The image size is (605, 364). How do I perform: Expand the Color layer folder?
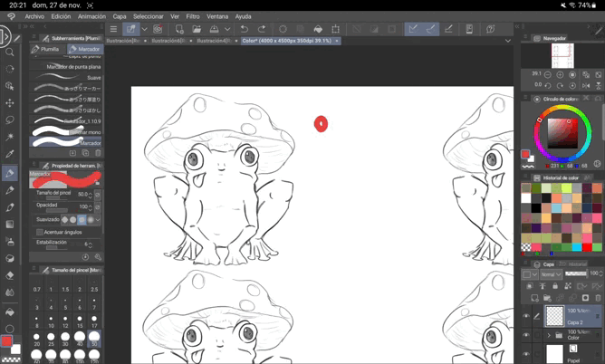tap(549, 336)
